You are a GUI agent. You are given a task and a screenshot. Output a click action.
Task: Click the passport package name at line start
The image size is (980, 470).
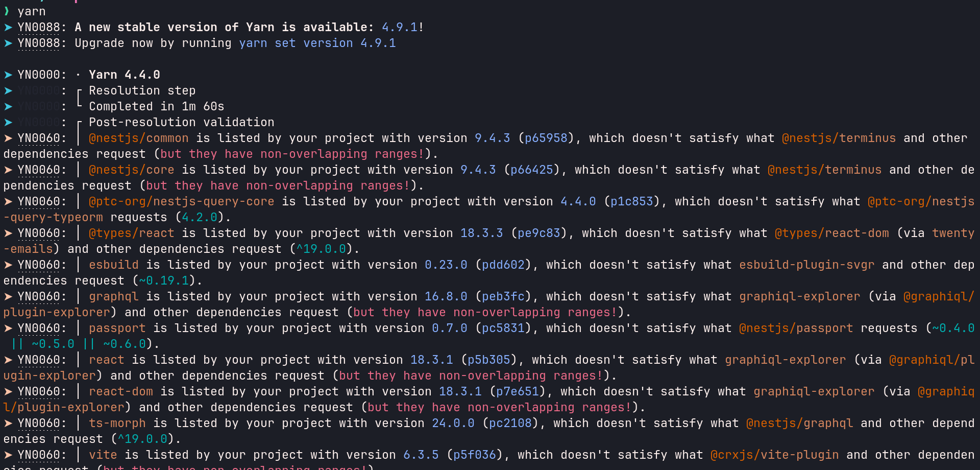117,328
